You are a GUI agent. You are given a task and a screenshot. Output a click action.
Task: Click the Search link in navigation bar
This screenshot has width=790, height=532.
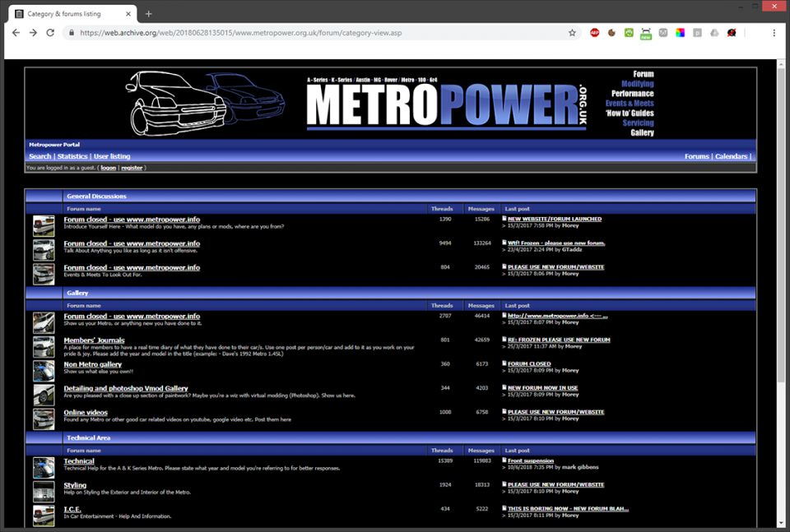[x=39, y=156]
